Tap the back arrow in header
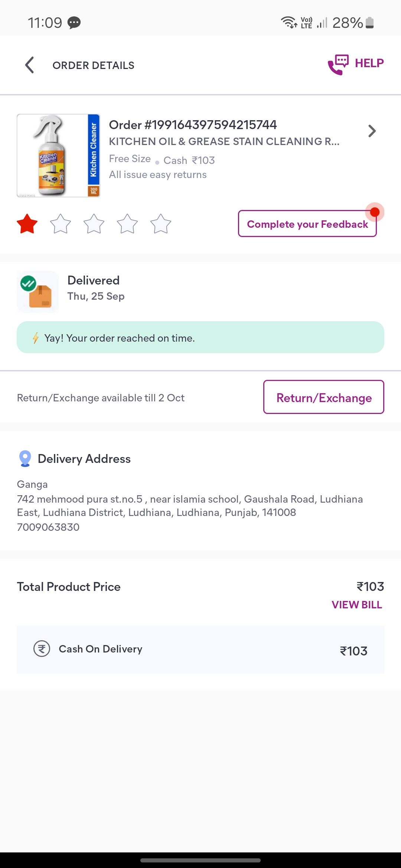401x868 pixels. (30, 65)
